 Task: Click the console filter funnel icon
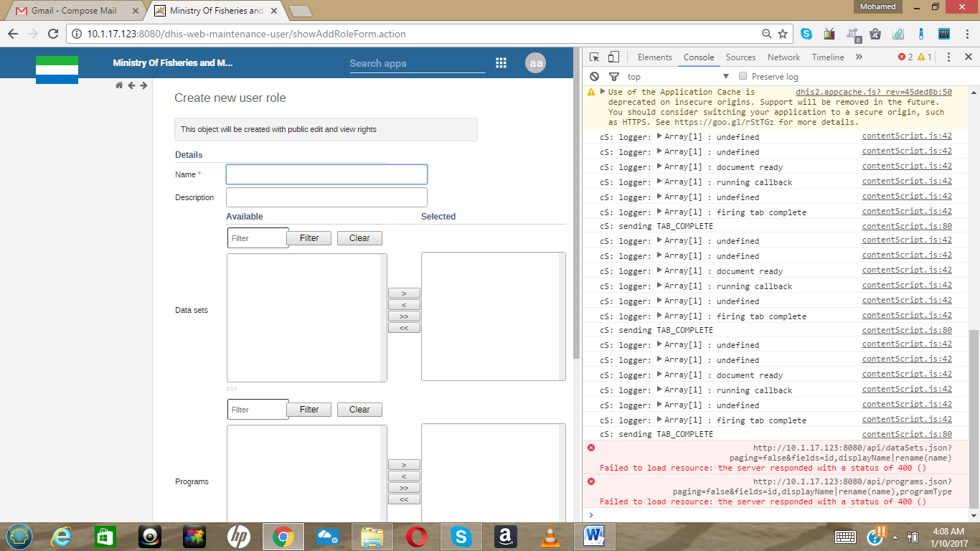click(614, 77)
